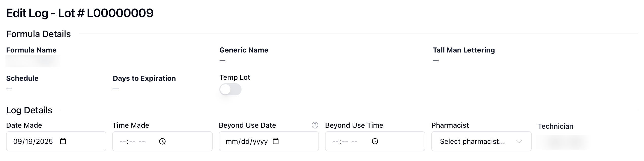Image resolution: width=644 pixels, height=161 pixels.
Task: Focus the Beyond Use Time hour placeholder
Action: pos(335,142)
